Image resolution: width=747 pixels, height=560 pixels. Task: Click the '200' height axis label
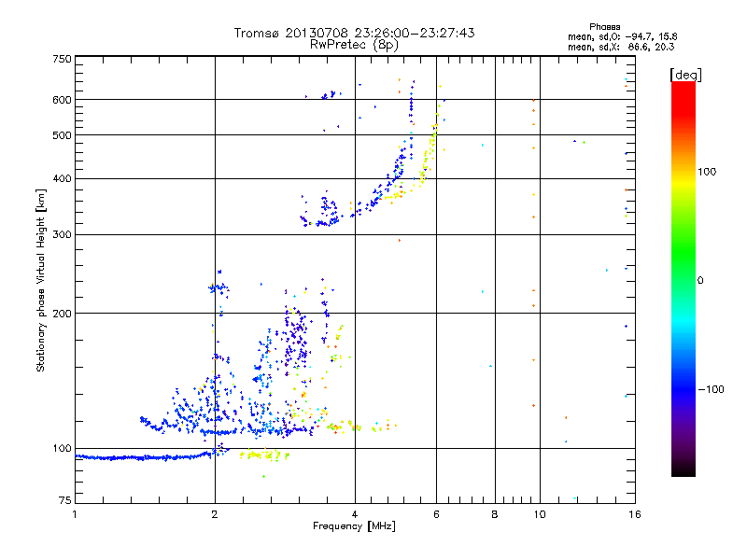point(62,314)
